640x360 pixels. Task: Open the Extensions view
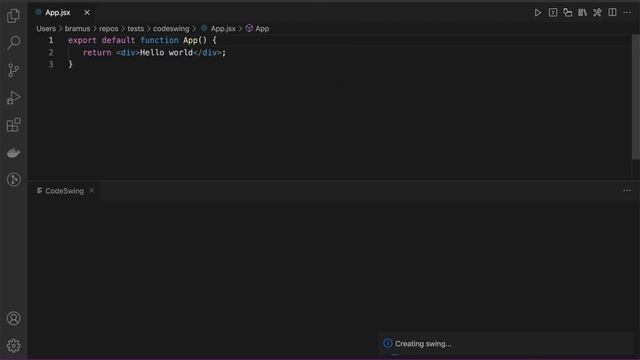coord(13,125)
